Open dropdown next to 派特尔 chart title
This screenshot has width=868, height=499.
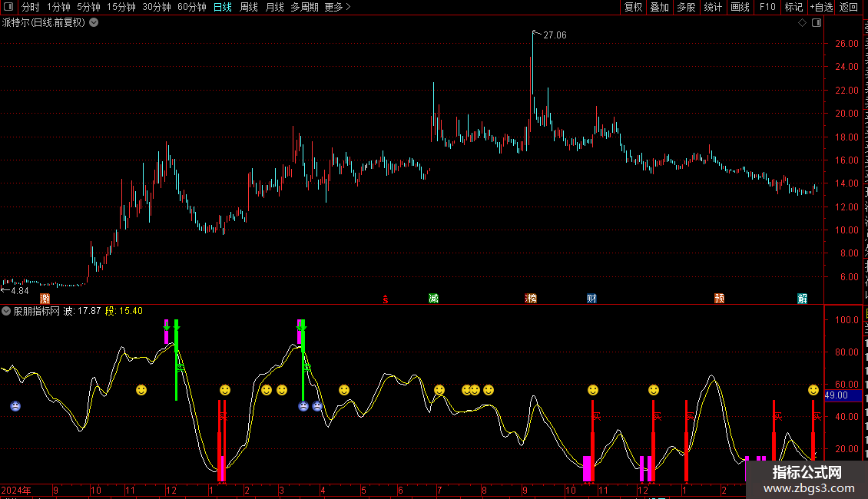coord(94,22)
